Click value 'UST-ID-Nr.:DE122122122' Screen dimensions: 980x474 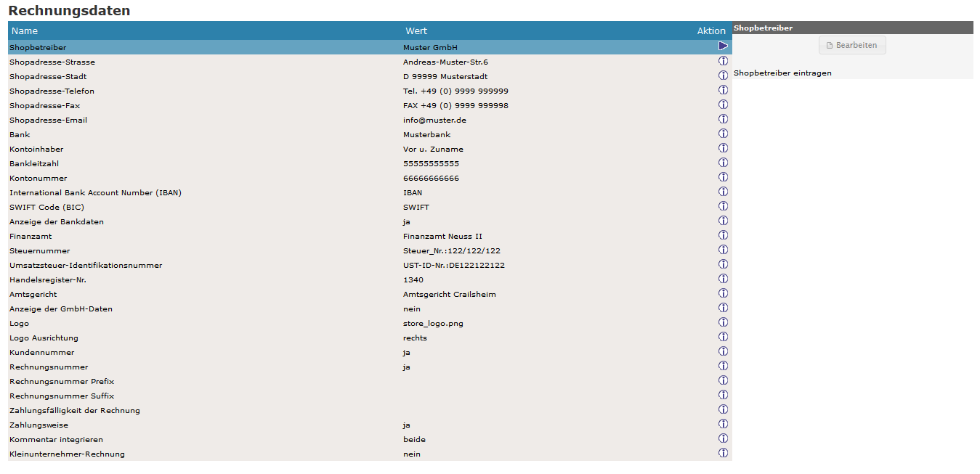[x=454, y=265]
